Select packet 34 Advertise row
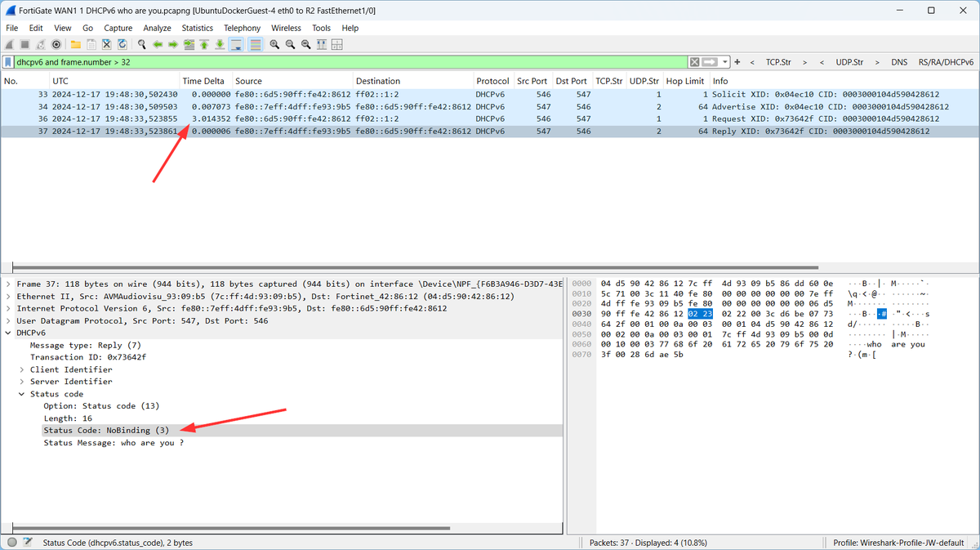Image resolution: width=980 pixels, height=550 pixels. tap(490, 106)
